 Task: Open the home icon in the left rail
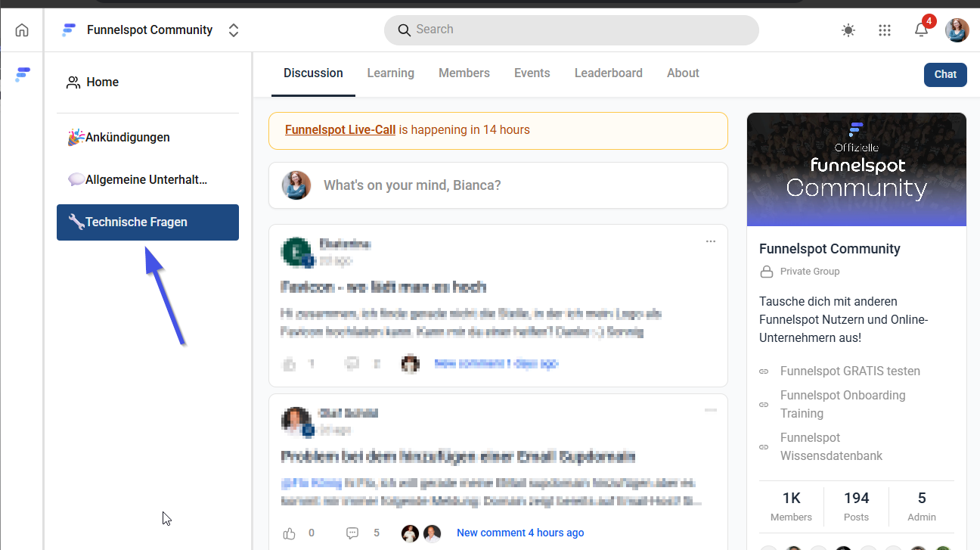(x=22, y=30)
